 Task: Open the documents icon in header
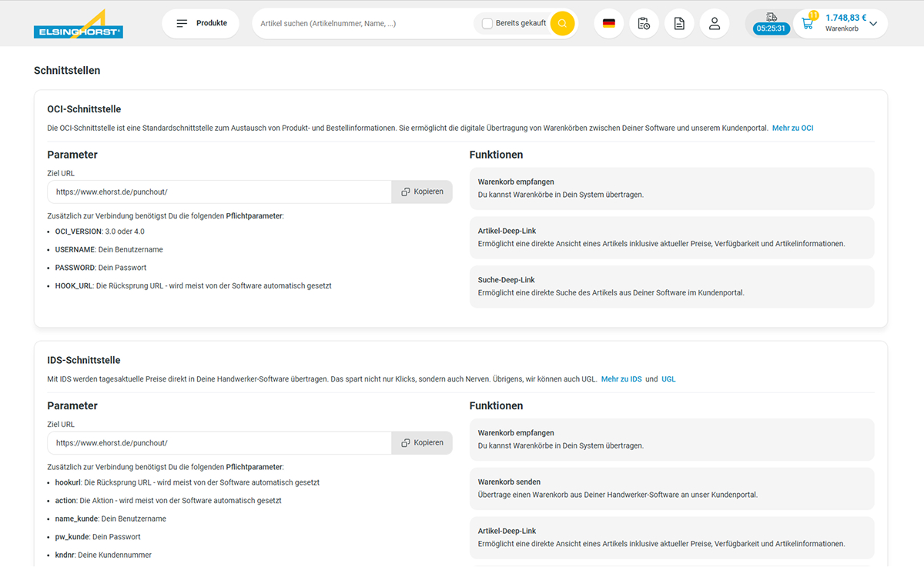(679, 24)
